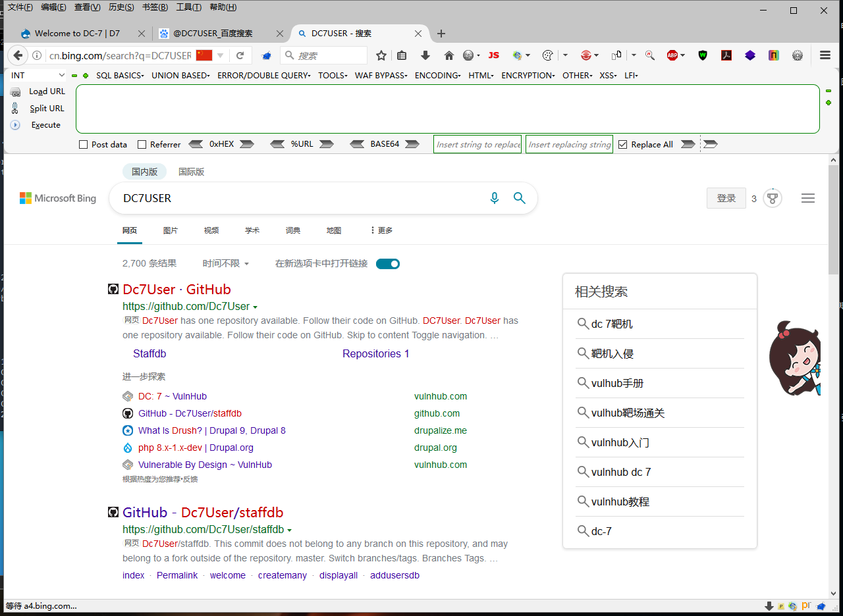
Task: Open the INT type dropdown
Action: click(x=38, y=76)
